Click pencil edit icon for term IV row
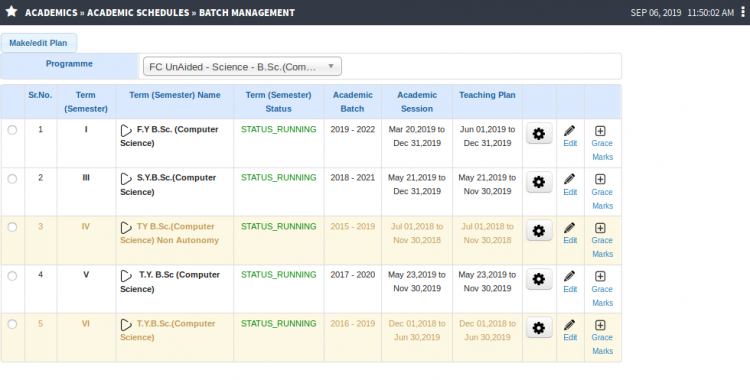 [569, 228]
